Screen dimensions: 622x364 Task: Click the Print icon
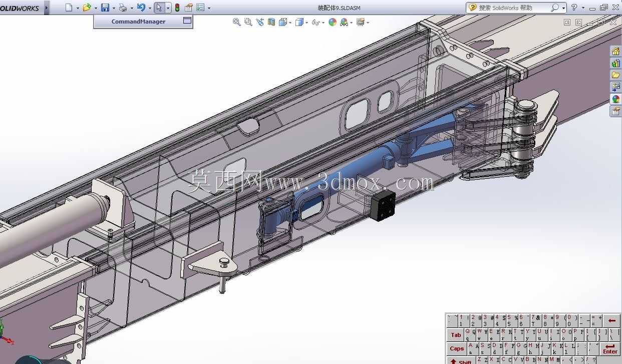[x=123, y=8]
